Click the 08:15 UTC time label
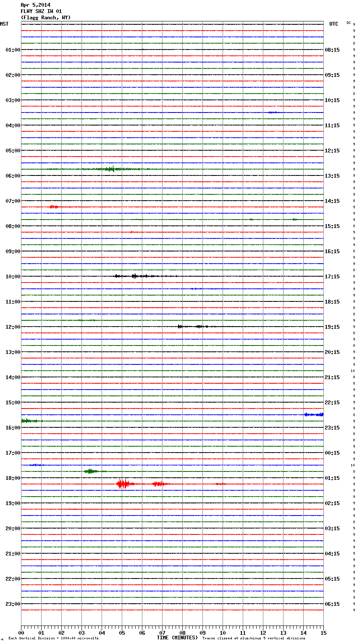 click(332, 50)
